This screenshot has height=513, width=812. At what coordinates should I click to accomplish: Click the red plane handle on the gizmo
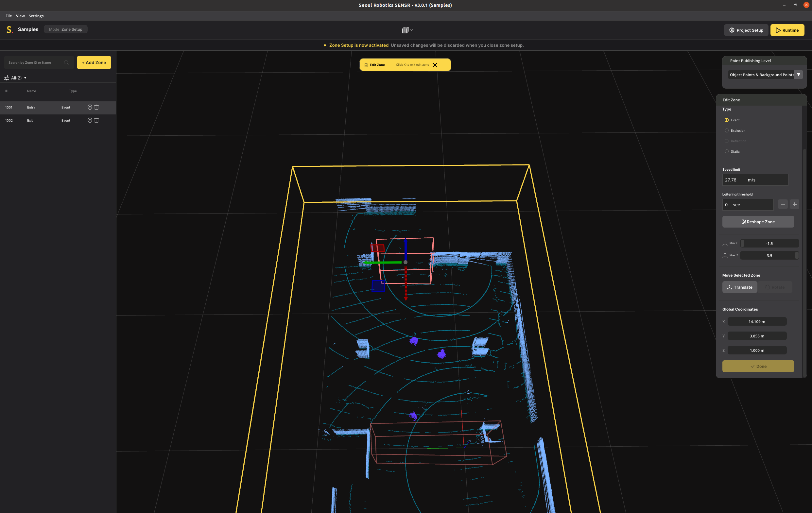point(378,248)
